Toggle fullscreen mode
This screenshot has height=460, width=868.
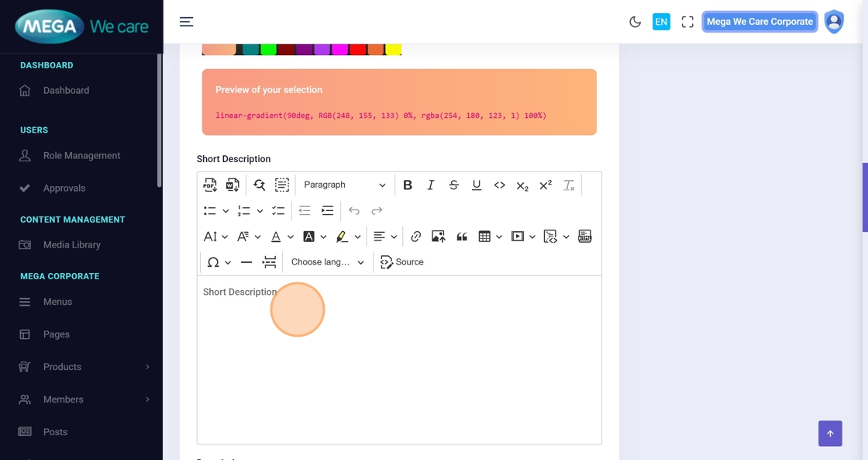pyautogui.click(x=687, y=22)
